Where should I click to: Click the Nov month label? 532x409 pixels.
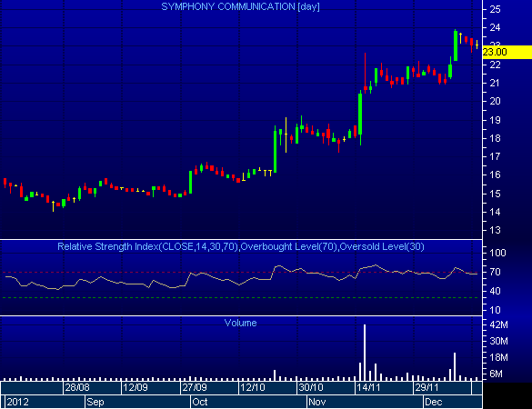click(316, 402)
